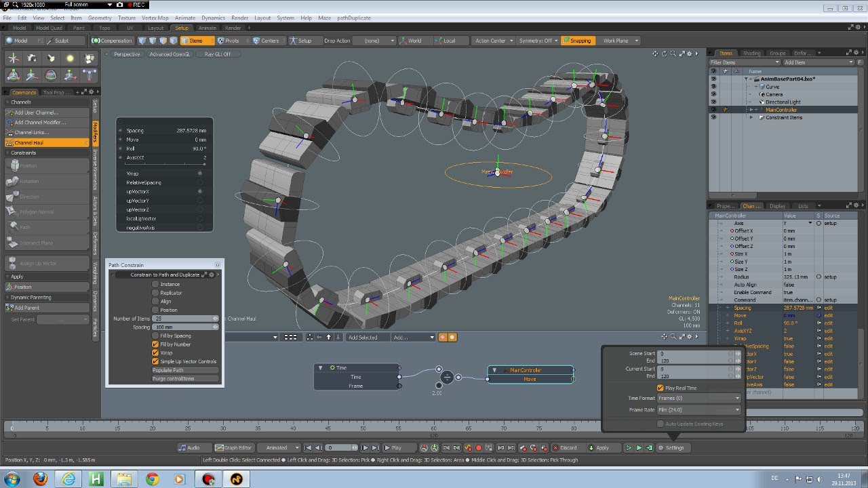Activate the Channel Haul button
This screenshot has height=488, width=868.
[x=47, y=143]
